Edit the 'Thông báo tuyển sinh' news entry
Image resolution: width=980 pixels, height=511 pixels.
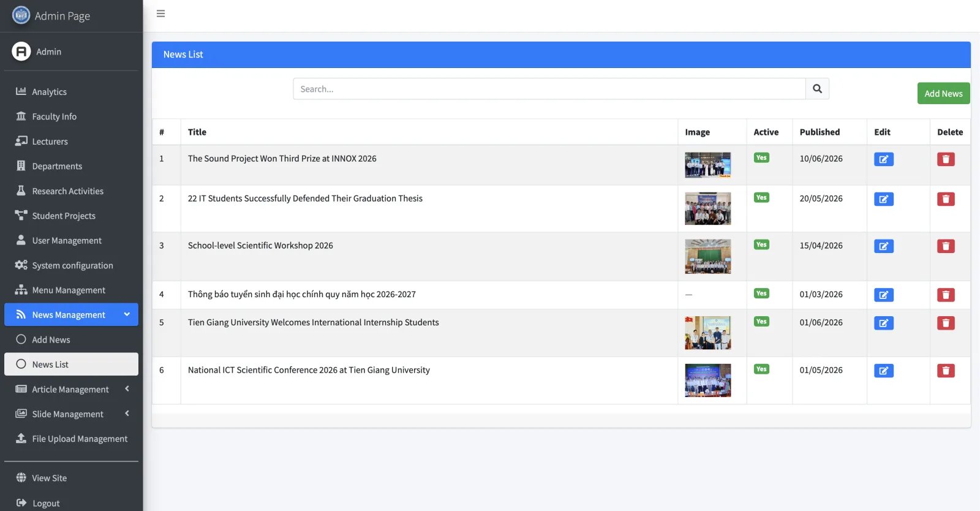[883, 295]
